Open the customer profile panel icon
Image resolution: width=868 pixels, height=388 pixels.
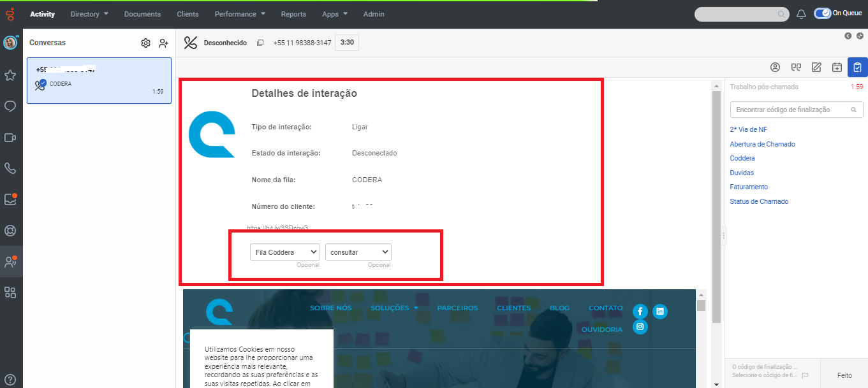(776, 67)
